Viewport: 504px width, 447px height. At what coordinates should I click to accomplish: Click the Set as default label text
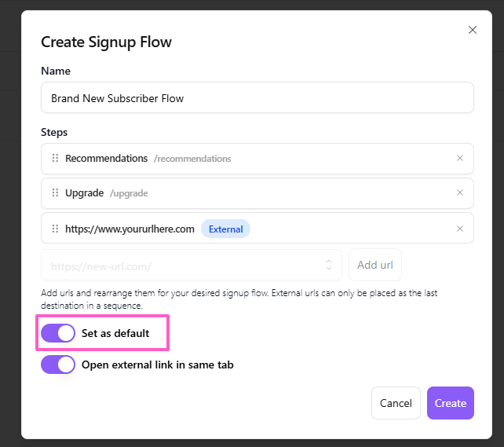115,333
